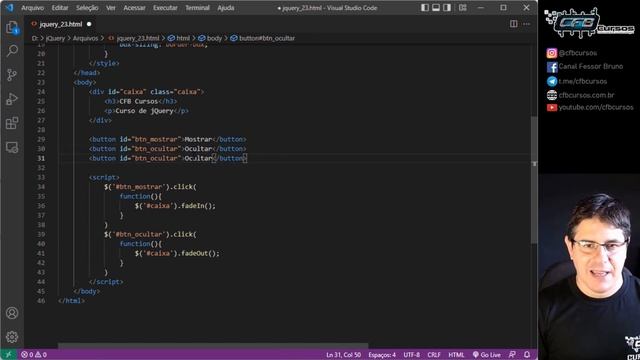Open the Seleção menu
Viewport: 640px width, 360px height.
tap(87, 8)
